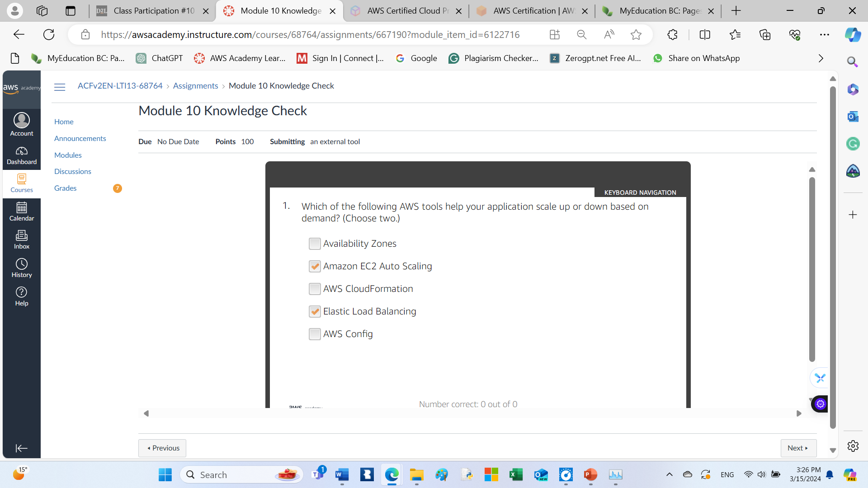
Task: Uncheck Amazon EC2 Auto Scaling
Action: point(315,266)
